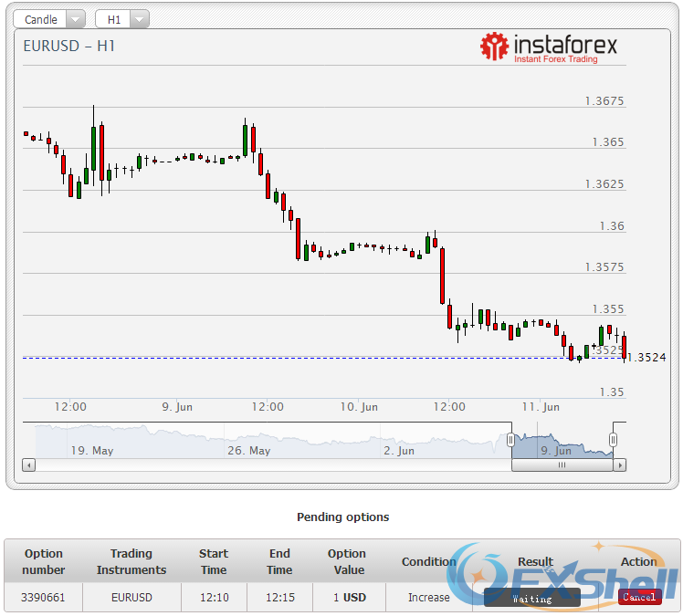This screenshot has width=683, height=616.
Task: Click the Increase condition cell
Action: (428, 598)
